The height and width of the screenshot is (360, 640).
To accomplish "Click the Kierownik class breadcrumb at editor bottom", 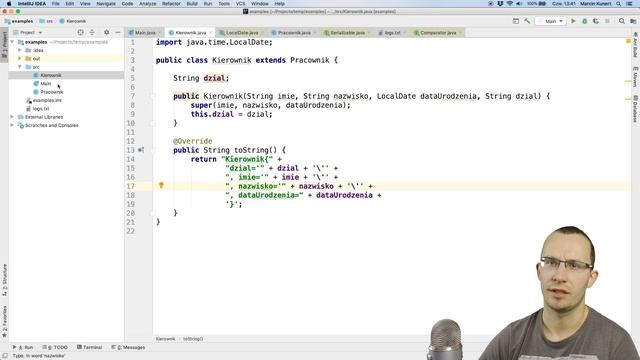I will coord(165,339).
